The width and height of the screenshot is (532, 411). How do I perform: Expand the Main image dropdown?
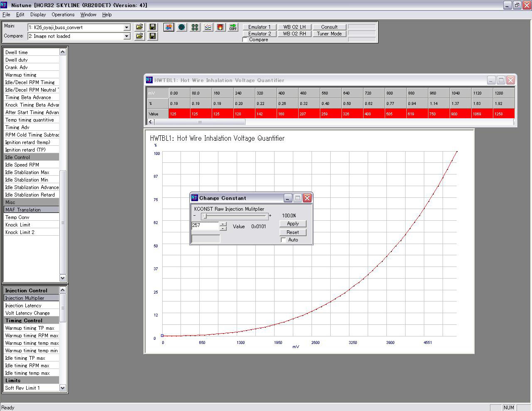127,27
